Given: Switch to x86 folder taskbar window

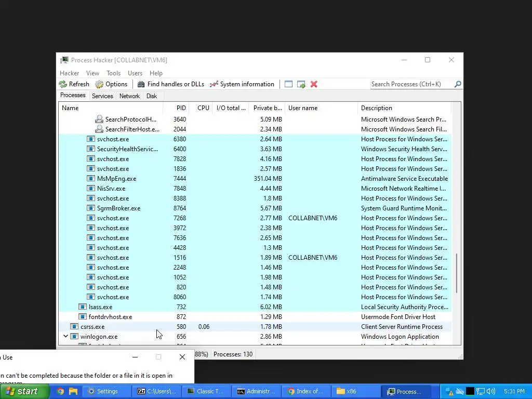Looking at the screenshot, I should [x=356, y=391].
